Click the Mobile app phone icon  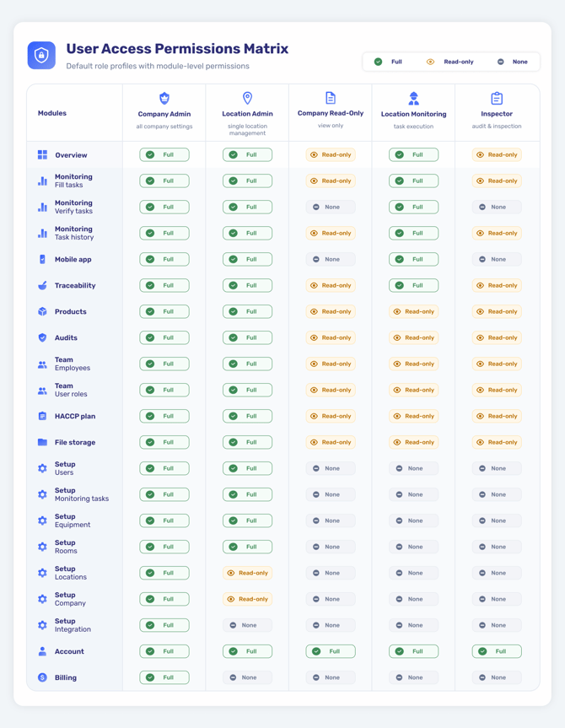[x=42, y=259]
